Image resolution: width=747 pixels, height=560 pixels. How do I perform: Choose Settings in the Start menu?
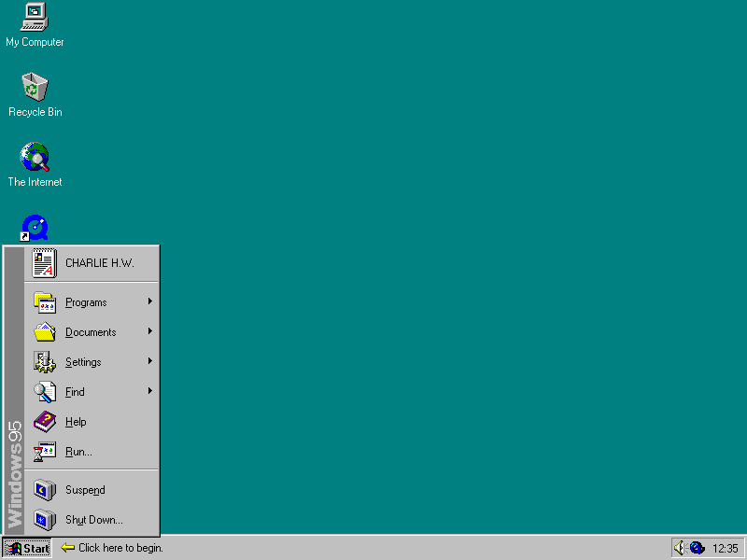(x=92, y=362)
